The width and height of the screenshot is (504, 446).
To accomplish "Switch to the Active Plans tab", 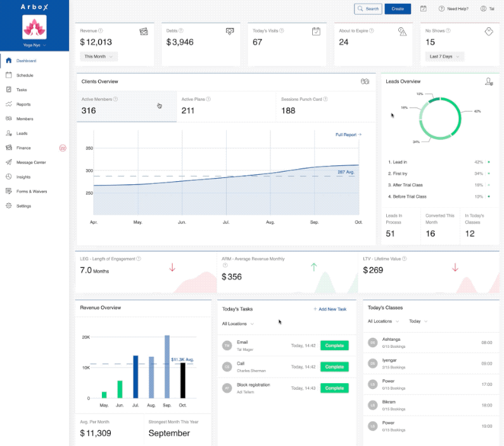I will click(x=226, y=106).
